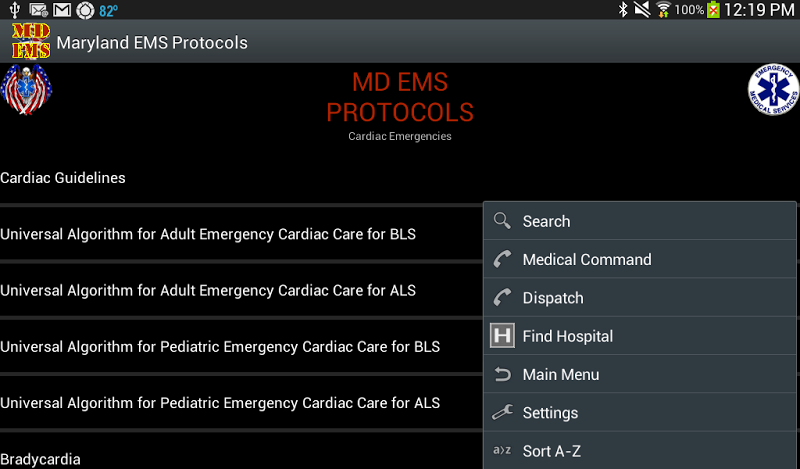Tap the Dispatch phone icon

coord(502,298)
